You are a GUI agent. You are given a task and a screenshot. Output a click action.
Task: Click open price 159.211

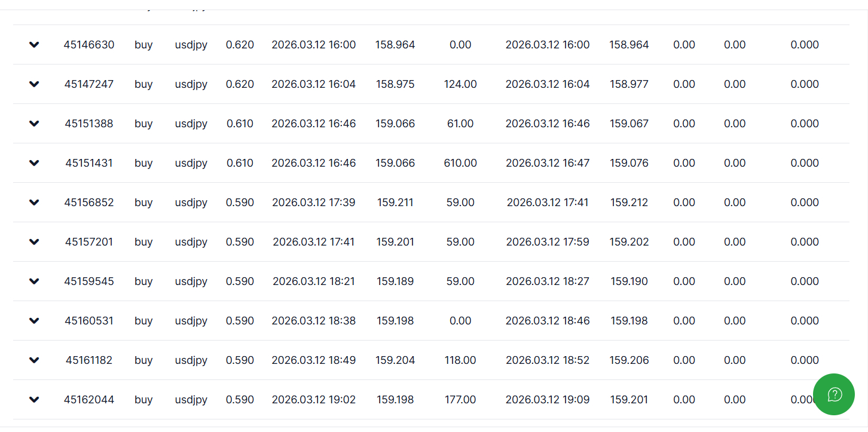click(x=395, y=203)
